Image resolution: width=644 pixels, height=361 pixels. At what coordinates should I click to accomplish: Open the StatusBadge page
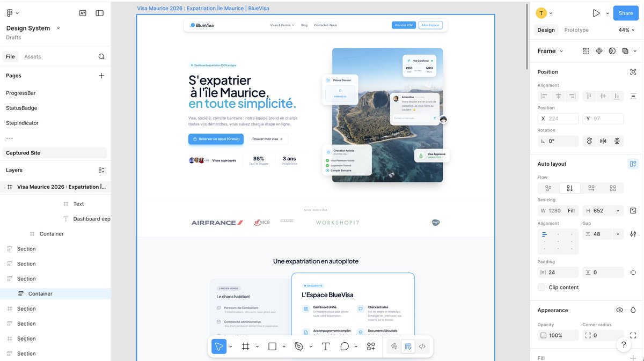coord(21,108)
